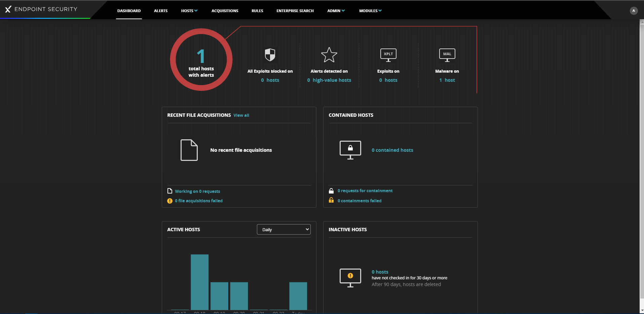This screenshot has width=644, height=314.
Task: Open the Daily interval dropdown
Action: click(283, 230)
